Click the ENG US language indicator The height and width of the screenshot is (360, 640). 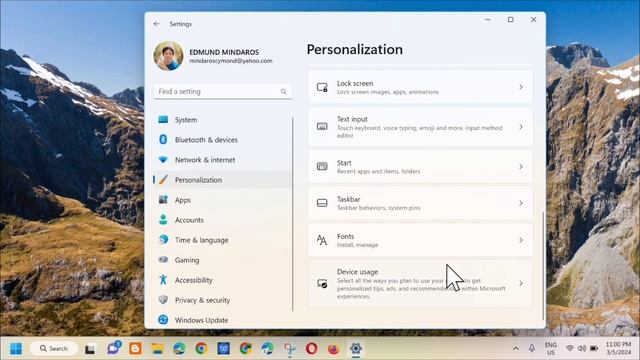pos(551,349)
